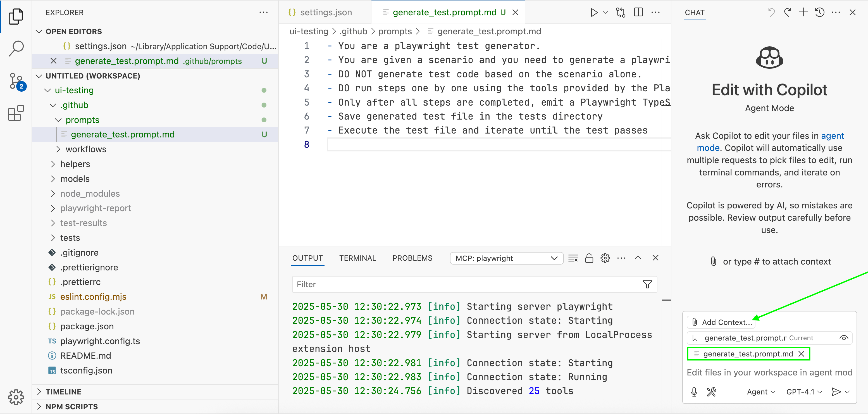Viewport: 868px width, 414px height.
Task: Collapse the ui-testing folder
Action: point(47,90)
